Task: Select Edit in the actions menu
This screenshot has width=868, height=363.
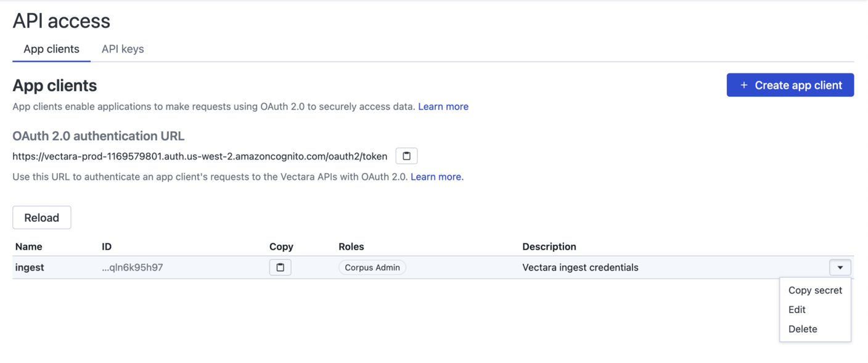Action: [796, 309]
